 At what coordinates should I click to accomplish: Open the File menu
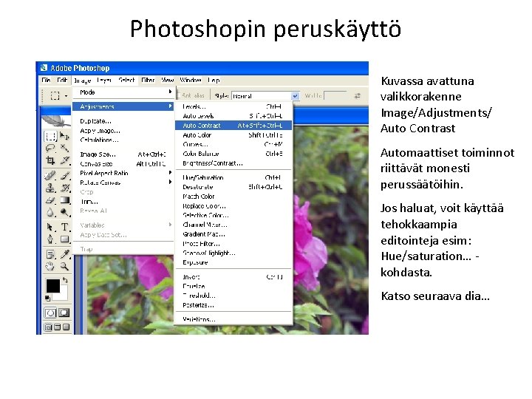(x=46, y=80)
